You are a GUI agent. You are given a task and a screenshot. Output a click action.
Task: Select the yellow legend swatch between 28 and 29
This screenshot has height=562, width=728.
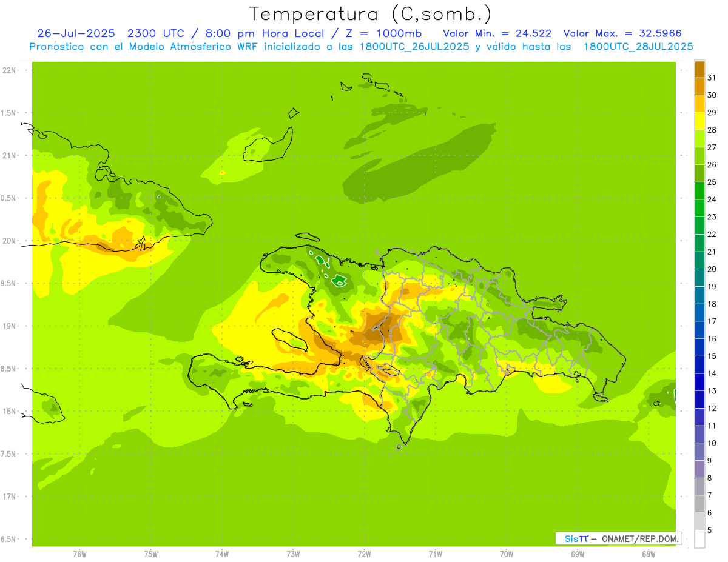(x=699, y=121)
